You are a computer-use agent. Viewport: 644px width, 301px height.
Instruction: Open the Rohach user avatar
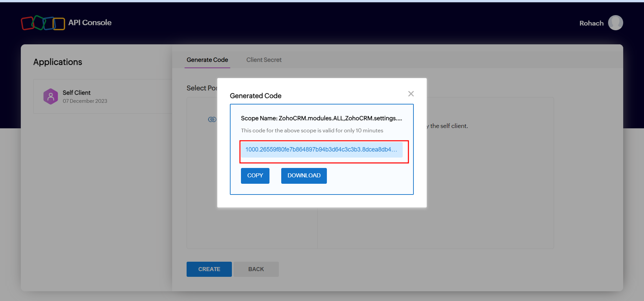click(x=615, y=23)
